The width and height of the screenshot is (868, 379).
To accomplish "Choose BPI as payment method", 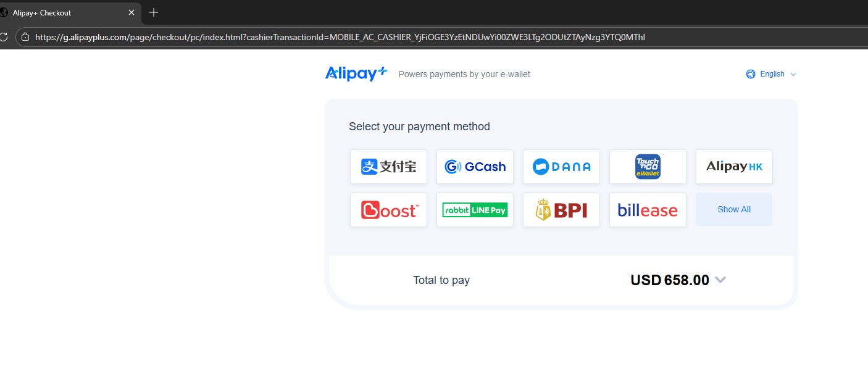I will (561, 210).
